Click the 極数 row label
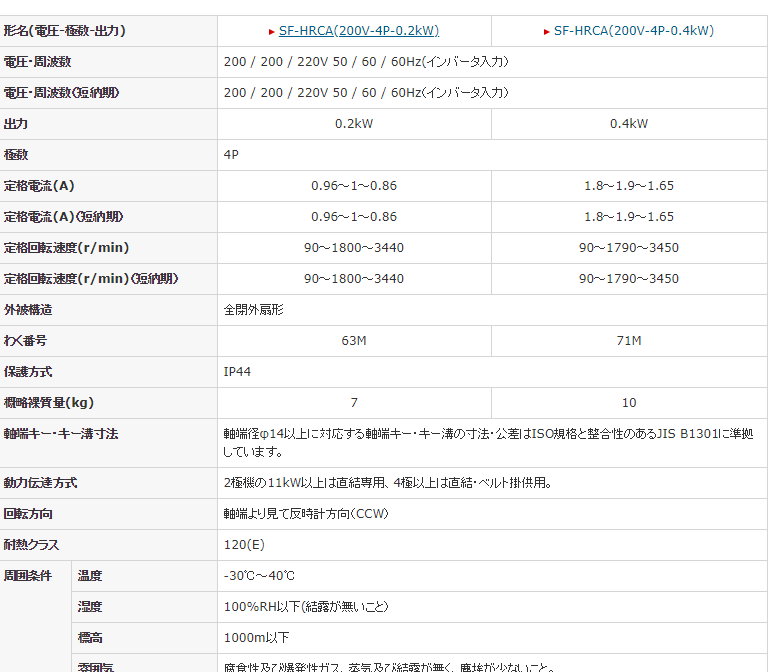This screenshot has height=672, width=770. [16, 155]
